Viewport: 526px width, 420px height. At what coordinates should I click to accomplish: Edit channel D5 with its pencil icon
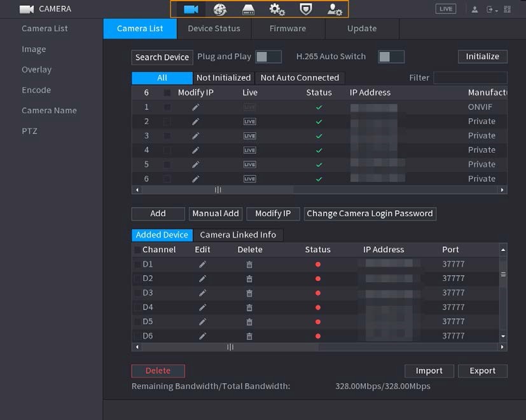(202, 322)
